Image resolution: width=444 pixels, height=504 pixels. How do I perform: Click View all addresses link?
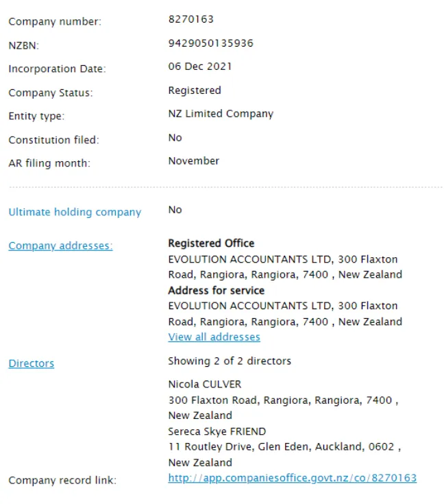pyautogui.click(x=214, y=337)
